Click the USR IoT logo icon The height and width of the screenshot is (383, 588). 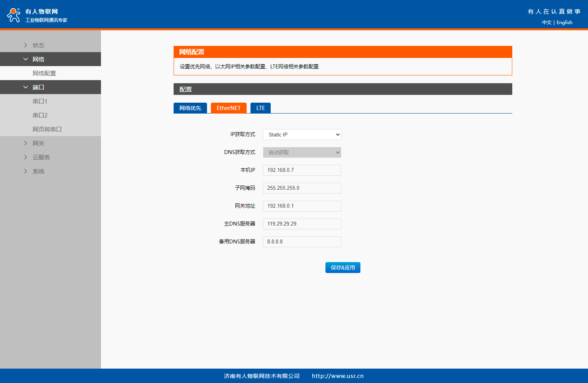coord(14,15)
